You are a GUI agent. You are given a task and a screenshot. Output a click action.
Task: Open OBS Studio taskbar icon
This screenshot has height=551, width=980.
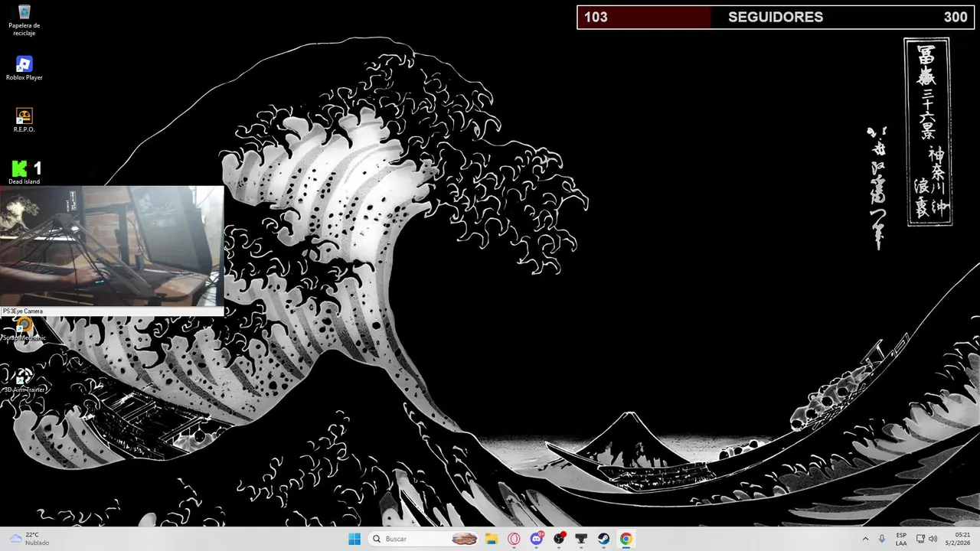tap(559, 539)
